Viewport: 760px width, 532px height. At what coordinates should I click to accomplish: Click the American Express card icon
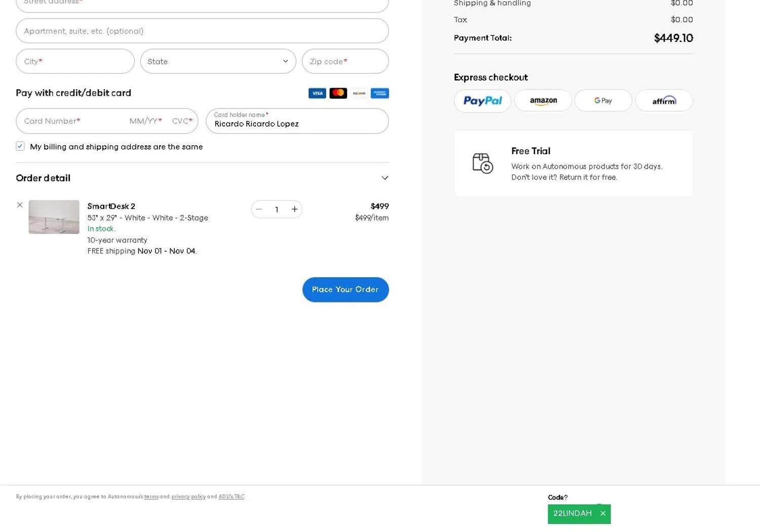(x=379, y=93)
